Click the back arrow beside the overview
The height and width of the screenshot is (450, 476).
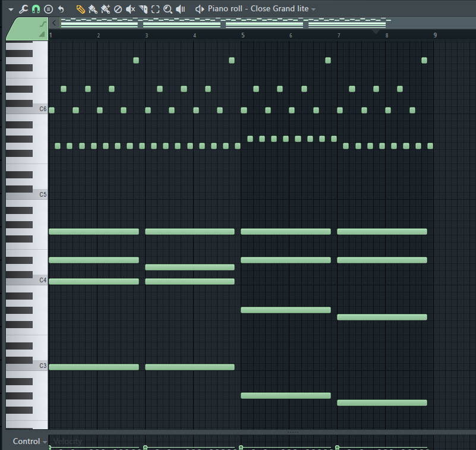point(54,23)
